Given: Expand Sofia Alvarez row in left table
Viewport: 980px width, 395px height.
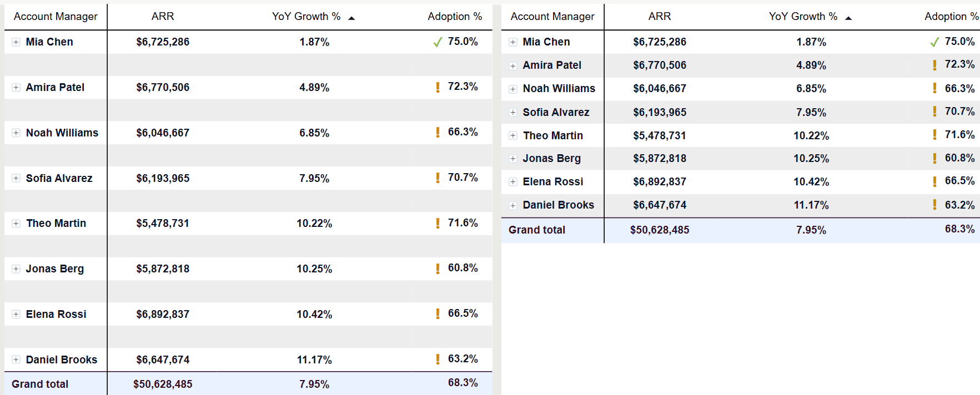Looking at the screenshot, I should tap(16, 179).
